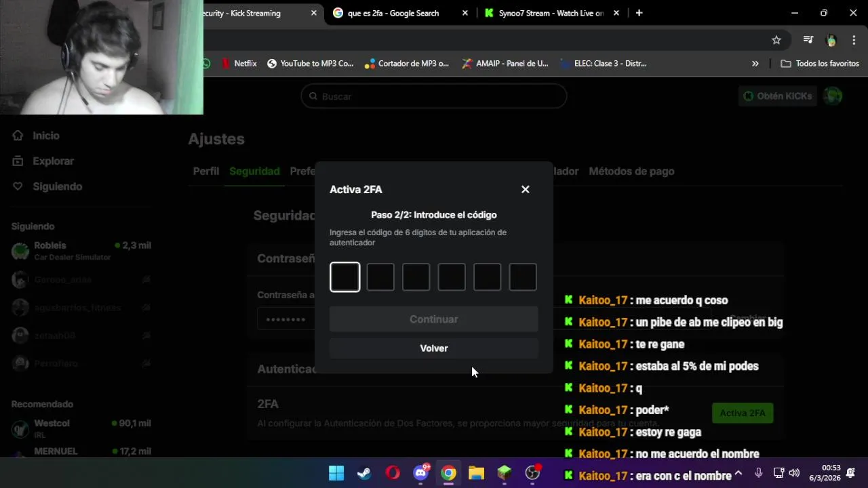This screenshot has width=868, height=488.
Task: Bookmark this page with the star icon
Action: point(776,40)
